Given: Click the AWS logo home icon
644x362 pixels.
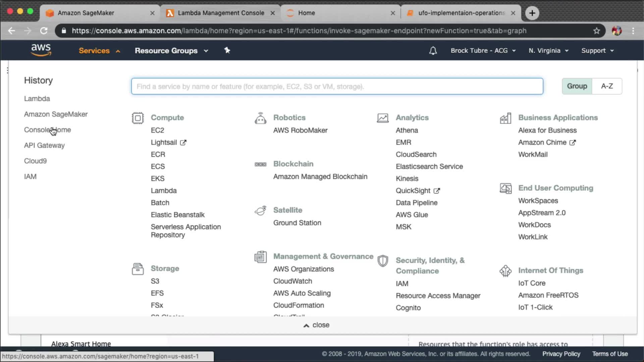Looking at the screenshot, I should click(41, 50).
